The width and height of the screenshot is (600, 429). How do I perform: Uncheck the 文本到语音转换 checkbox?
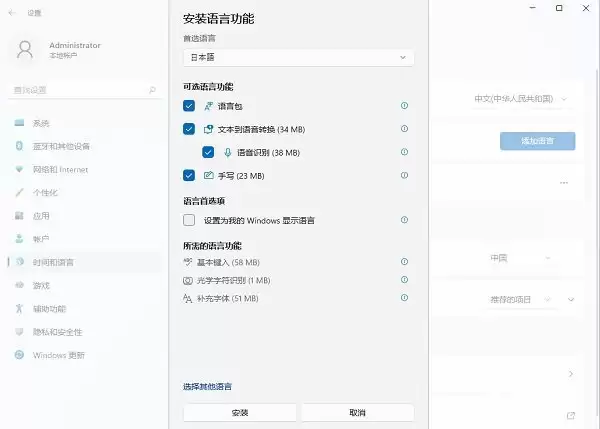click(189, 129)
